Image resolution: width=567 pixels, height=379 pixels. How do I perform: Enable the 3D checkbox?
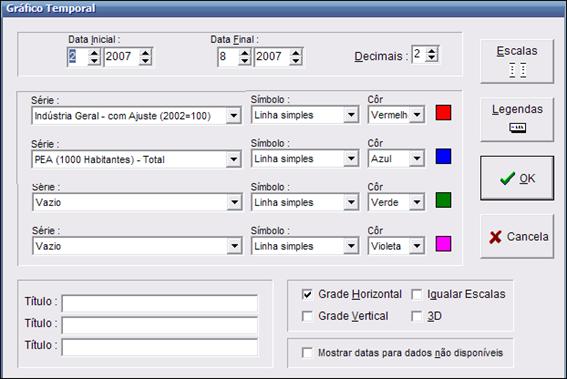click(x=417, y=316)
